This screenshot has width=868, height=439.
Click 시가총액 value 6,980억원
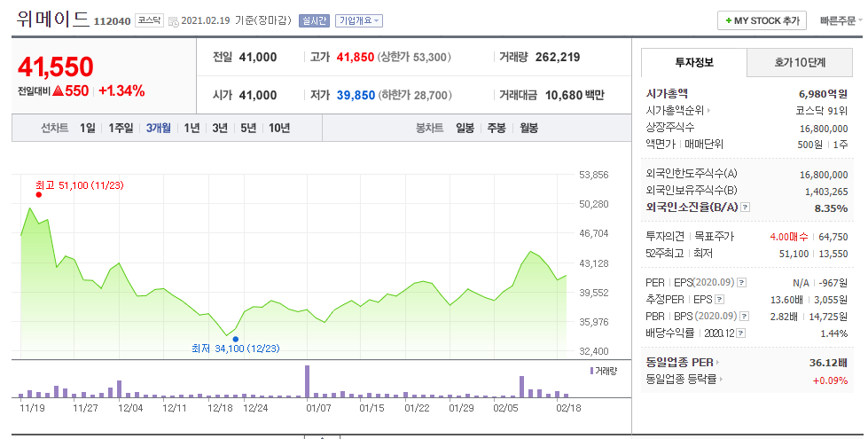(823, 94)
